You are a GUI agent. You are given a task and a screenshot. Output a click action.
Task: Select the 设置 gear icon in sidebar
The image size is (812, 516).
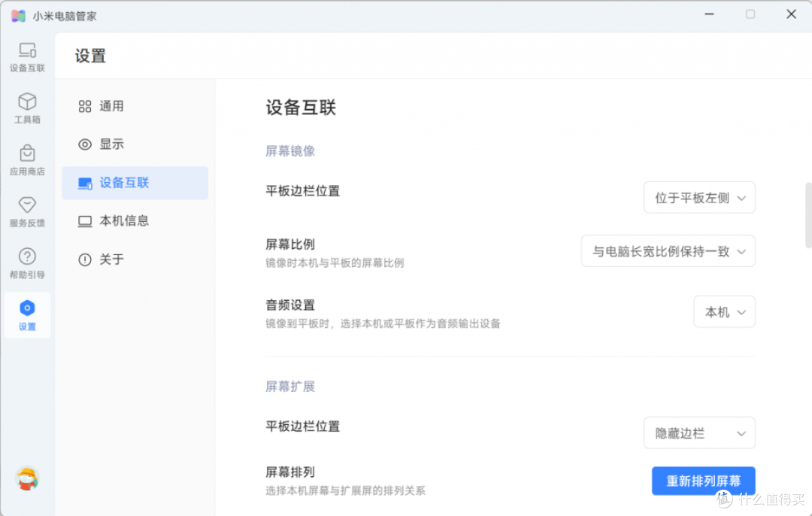pyautogui.click(x=27, y=315)
